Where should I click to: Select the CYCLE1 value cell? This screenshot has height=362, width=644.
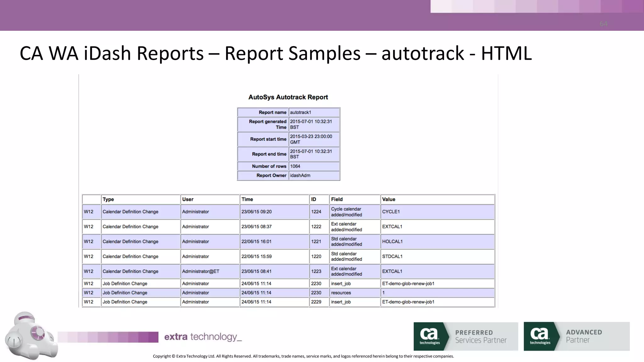click(391, 212)
